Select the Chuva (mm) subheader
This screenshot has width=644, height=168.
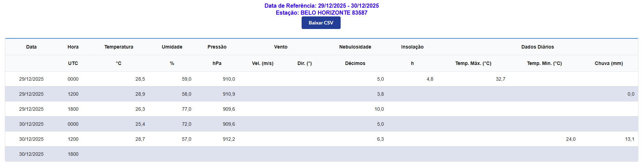point(608,63)
